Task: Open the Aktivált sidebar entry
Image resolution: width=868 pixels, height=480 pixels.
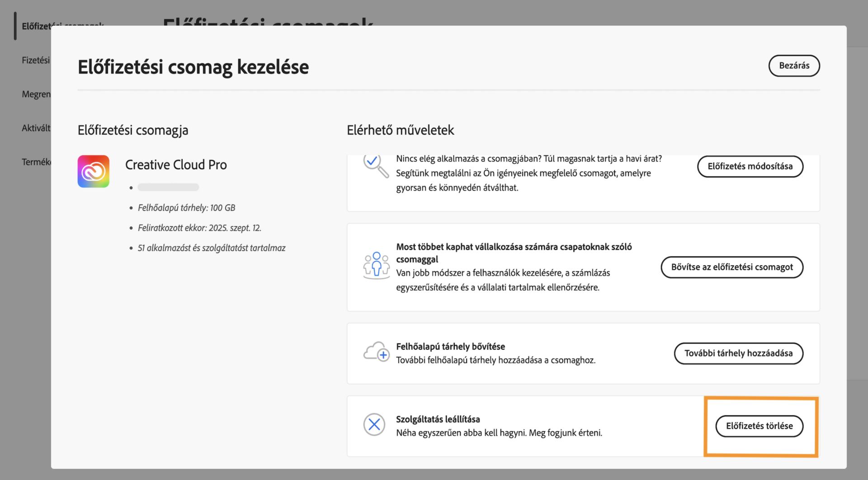Action: (x=36, y=128)
